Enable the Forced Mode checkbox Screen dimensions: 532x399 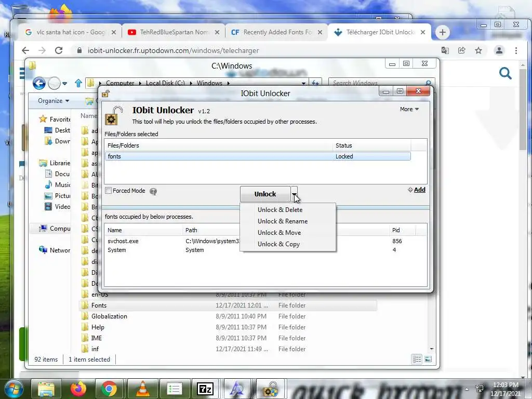pyautogui.click(x=108, y=191)
